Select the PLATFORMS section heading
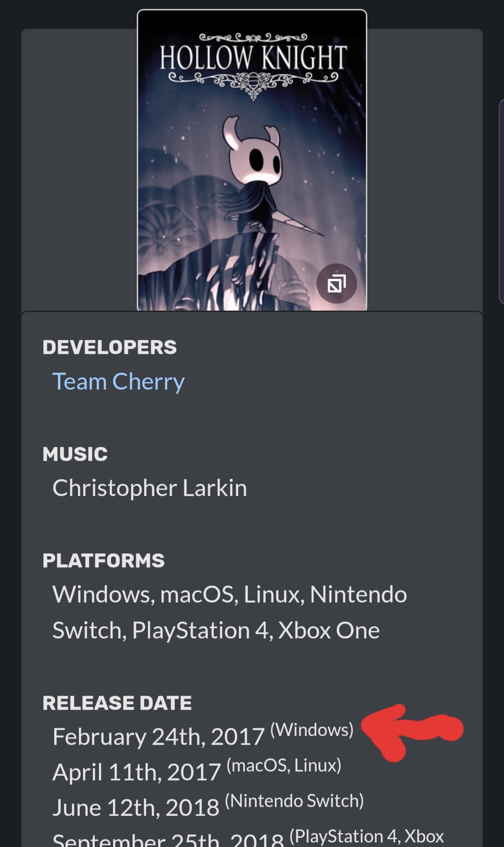 (x=104, y=561)
